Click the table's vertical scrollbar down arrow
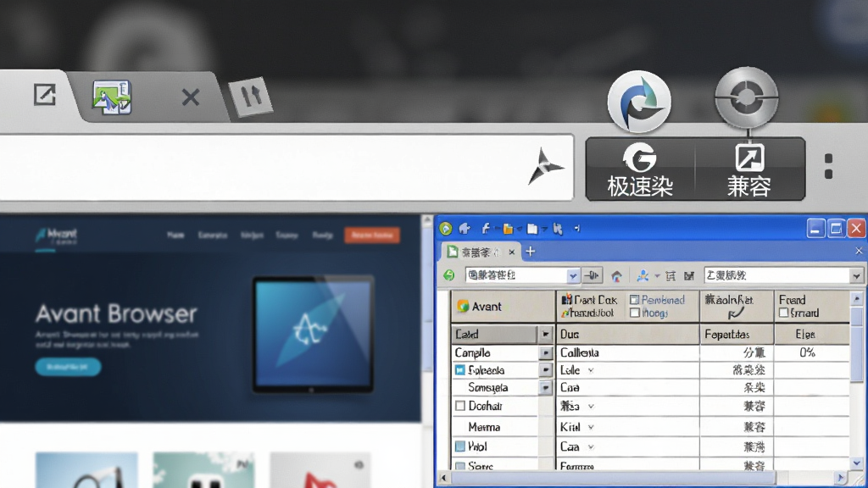Image resolution: width=868 pixels, height=488 pixels. coord(857,463)
